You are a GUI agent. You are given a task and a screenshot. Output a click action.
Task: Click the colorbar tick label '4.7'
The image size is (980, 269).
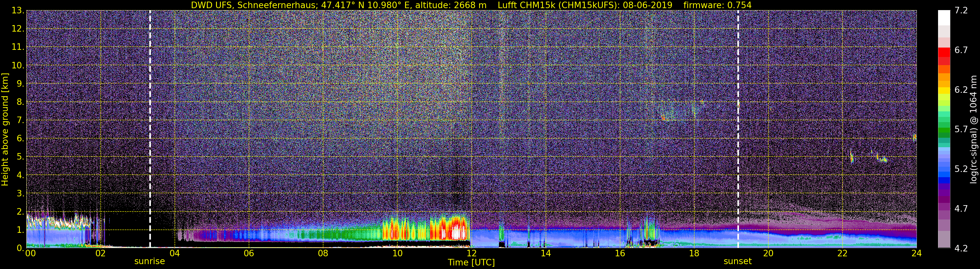[x=961, y=208]
